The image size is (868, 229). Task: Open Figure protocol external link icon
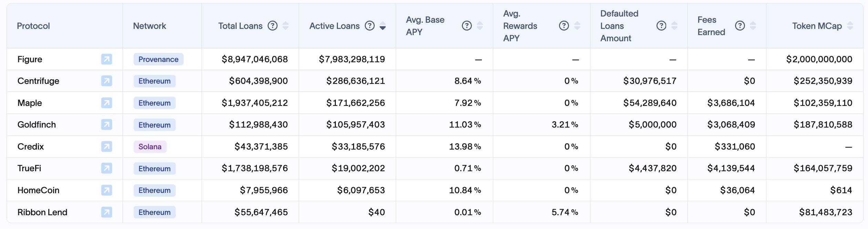click(106, 59)
